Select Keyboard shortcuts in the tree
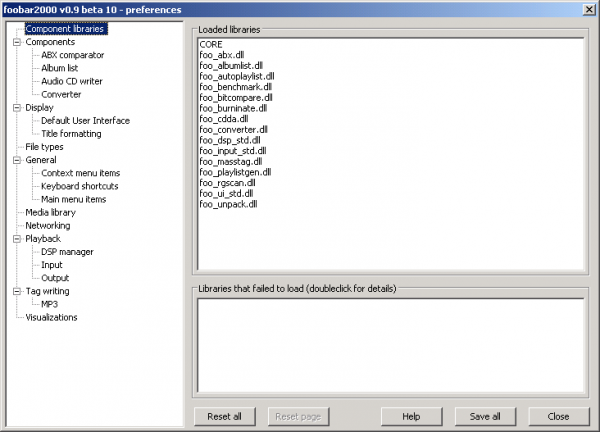 pos(80,186)
